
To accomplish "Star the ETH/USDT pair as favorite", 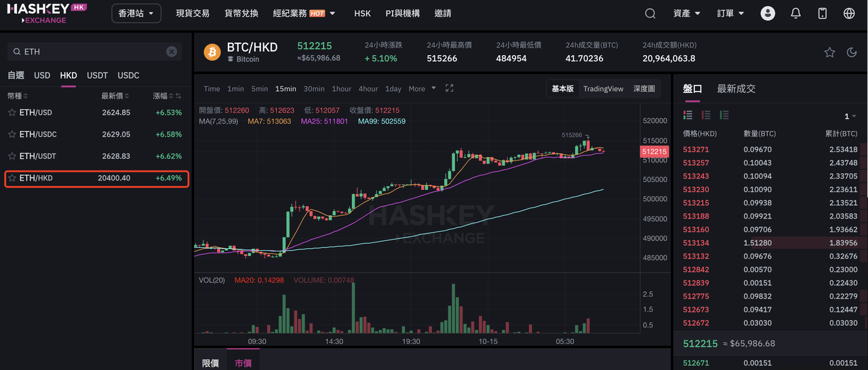I will pyautogui.click(x=12, y=156).
